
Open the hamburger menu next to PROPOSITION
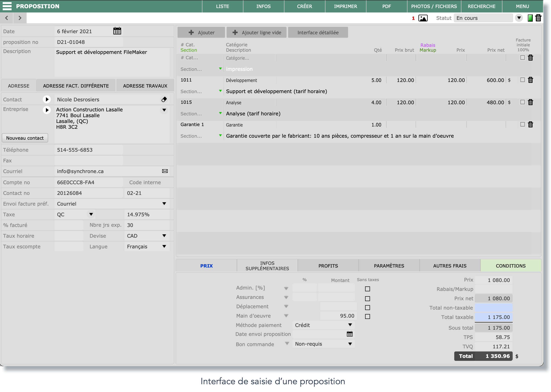coord(7,6)
